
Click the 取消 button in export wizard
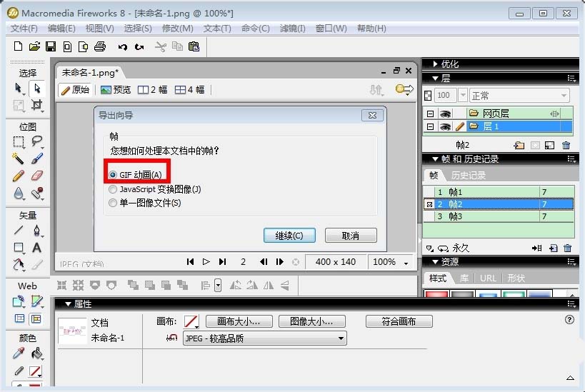[351, 236]
